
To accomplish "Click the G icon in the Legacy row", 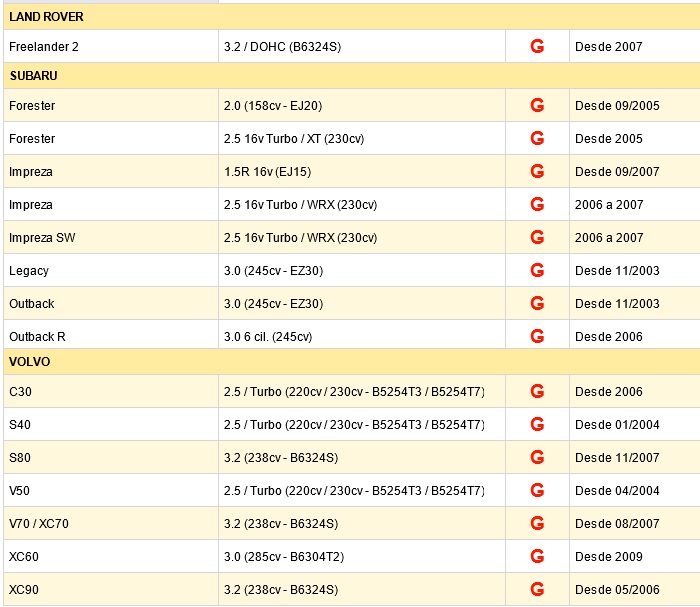I will click(537, 270).
